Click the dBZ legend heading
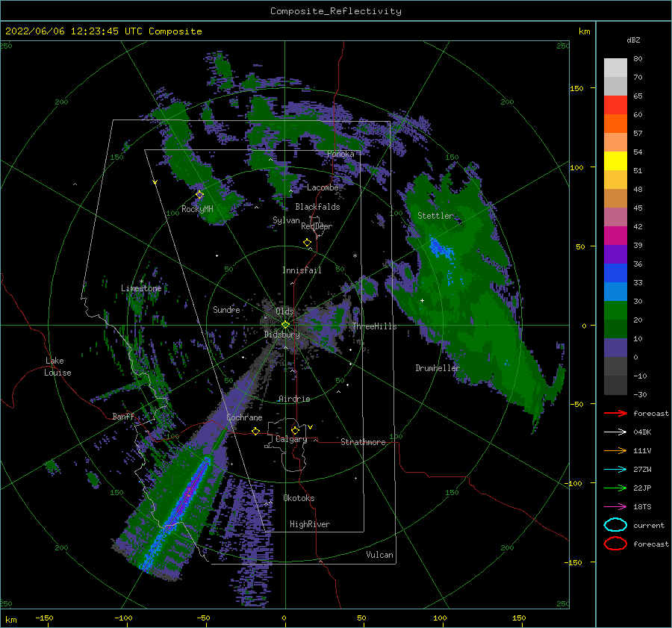Screen dimensions: 672x628 (633, 40)
